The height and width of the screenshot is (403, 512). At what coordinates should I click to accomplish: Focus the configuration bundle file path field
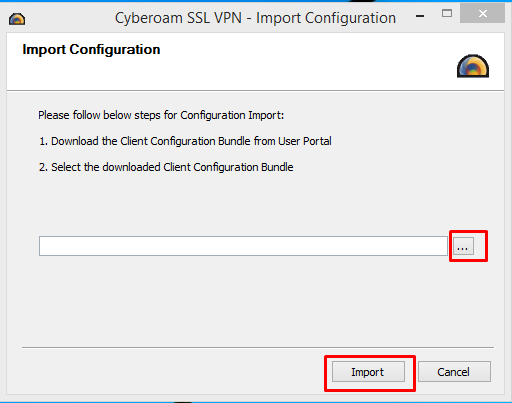(x=243, y=246)
